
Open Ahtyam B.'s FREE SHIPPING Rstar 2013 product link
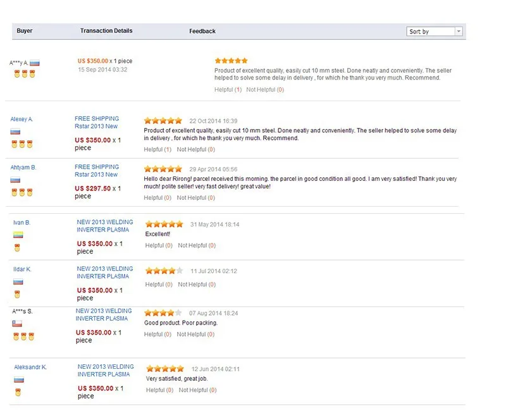coord(97,170)
